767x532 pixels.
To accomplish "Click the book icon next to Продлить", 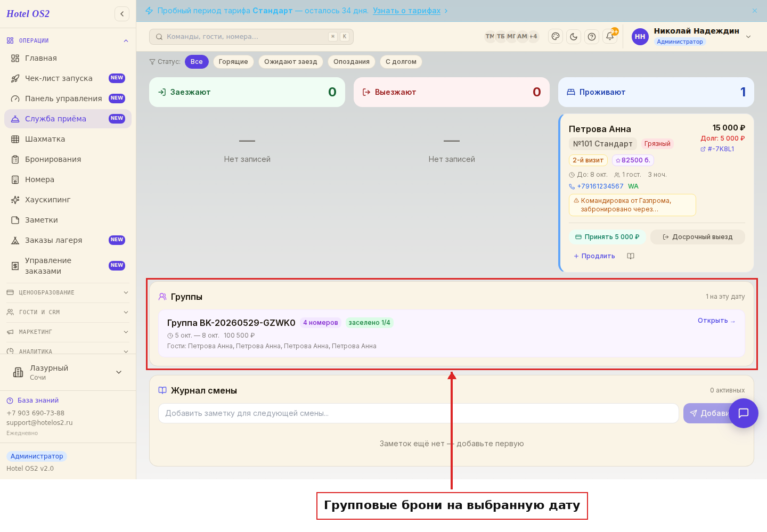I will [631, 256].
